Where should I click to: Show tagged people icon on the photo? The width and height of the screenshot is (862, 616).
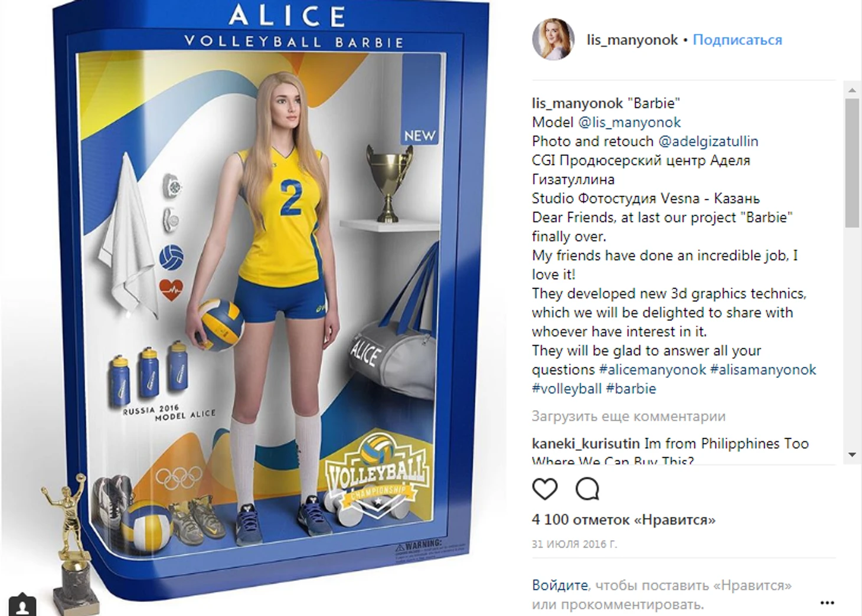coord(22,606)
